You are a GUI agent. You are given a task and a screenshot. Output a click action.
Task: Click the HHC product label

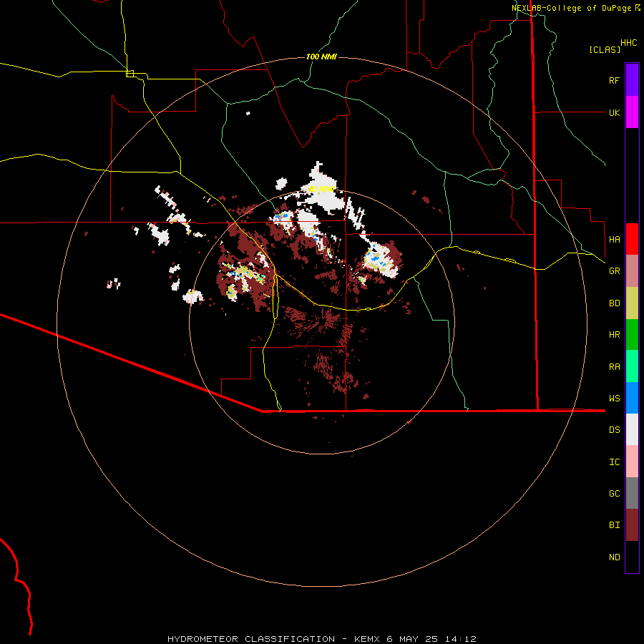628,43
